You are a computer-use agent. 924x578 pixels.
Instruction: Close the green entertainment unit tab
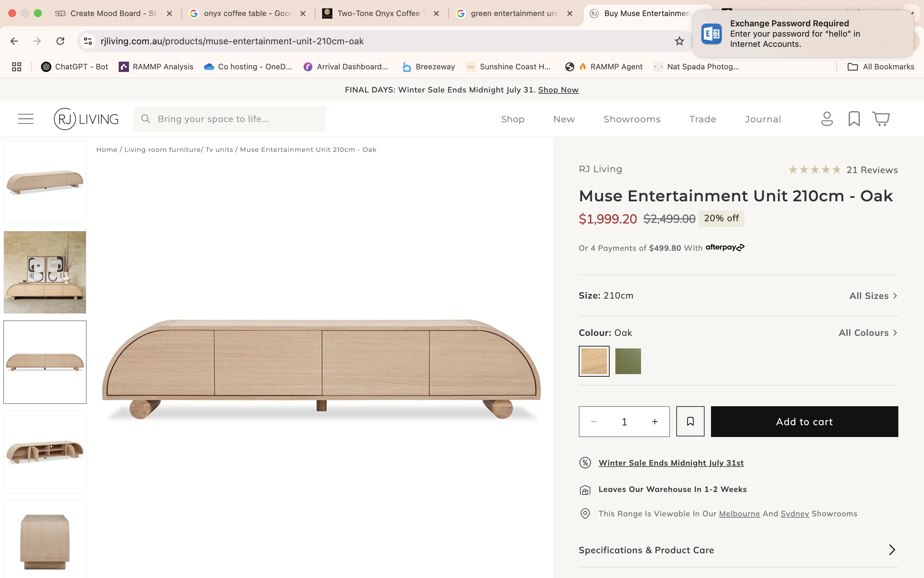click(570, 13)
